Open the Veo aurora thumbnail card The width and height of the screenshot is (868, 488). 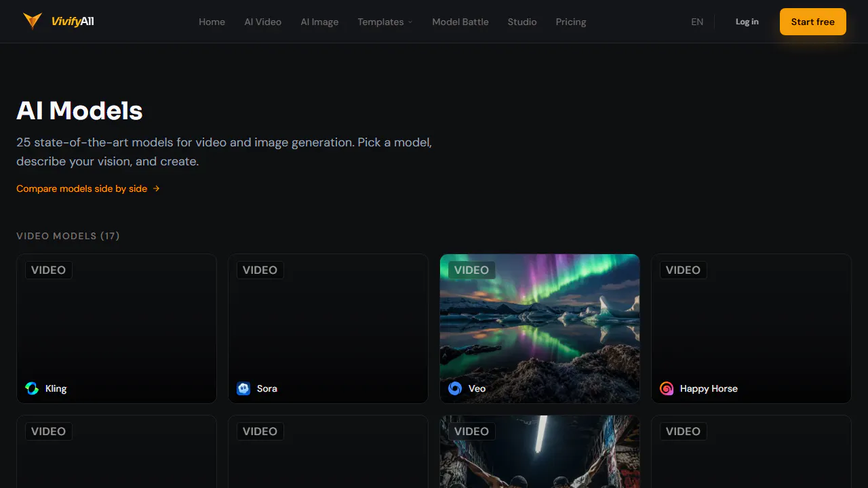coord(540,329)
